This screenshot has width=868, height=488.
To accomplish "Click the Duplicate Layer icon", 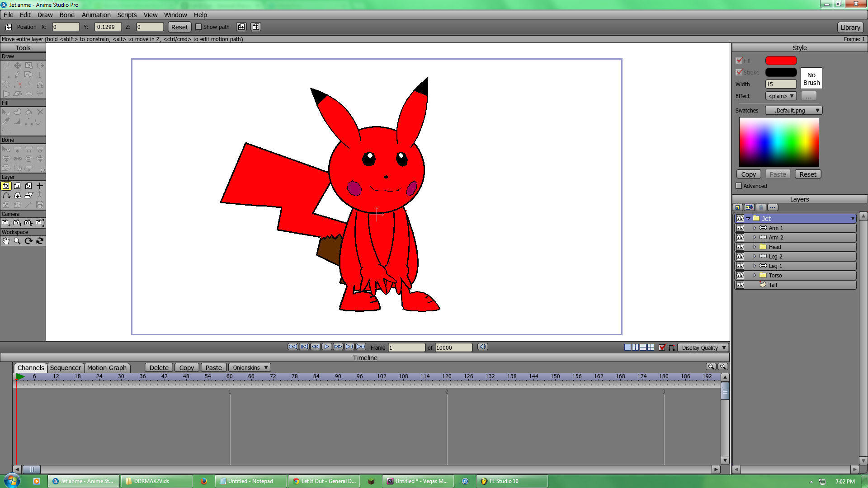I will click(750, 207).
